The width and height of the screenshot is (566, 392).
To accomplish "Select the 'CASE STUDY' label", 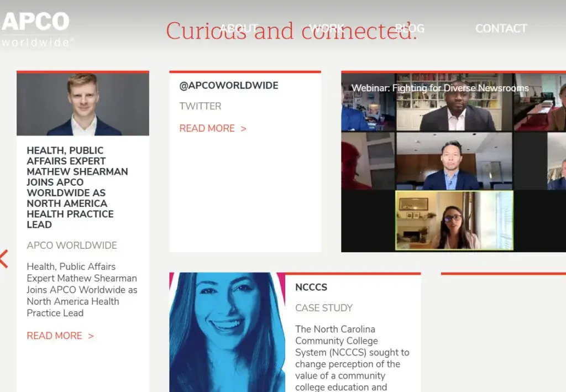I will (324, 308).
